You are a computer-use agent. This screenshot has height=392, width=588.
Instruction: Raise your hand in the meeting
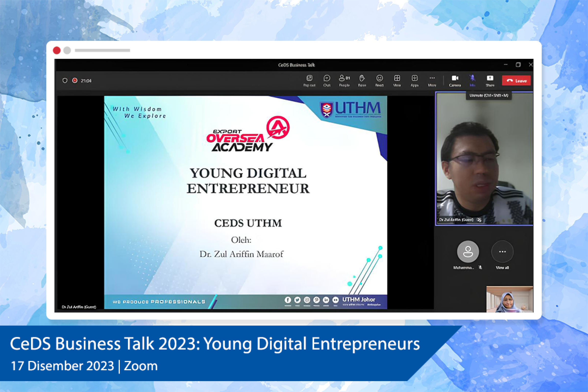[362, 81]
